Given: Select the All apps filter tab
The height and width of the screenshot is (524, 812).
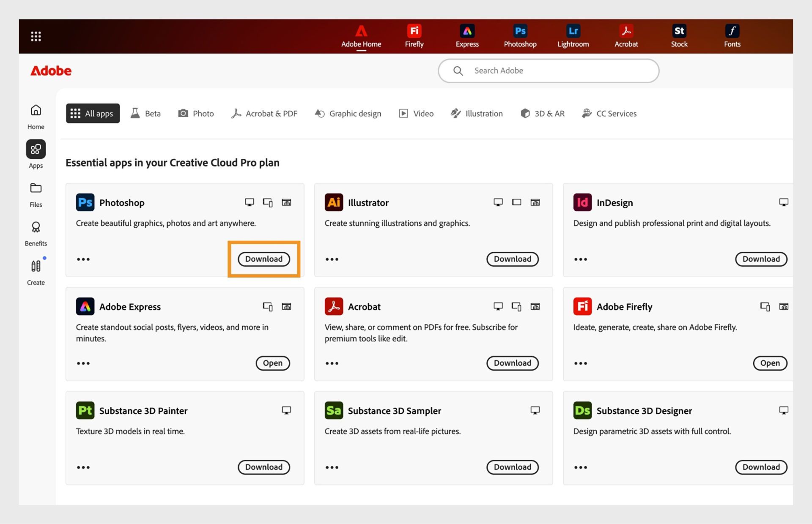Looking at the screenshot, I should click(93, 113).
